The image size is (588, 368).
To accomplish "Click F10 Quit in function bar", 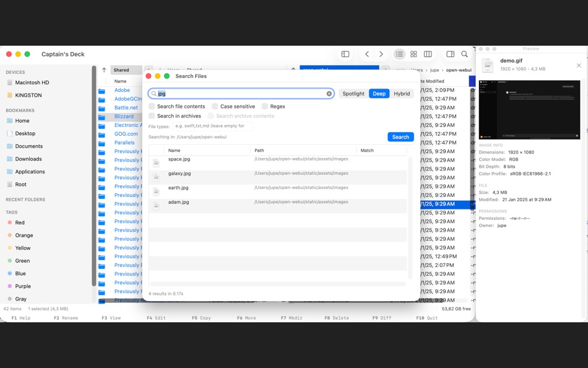I will 426,318.
